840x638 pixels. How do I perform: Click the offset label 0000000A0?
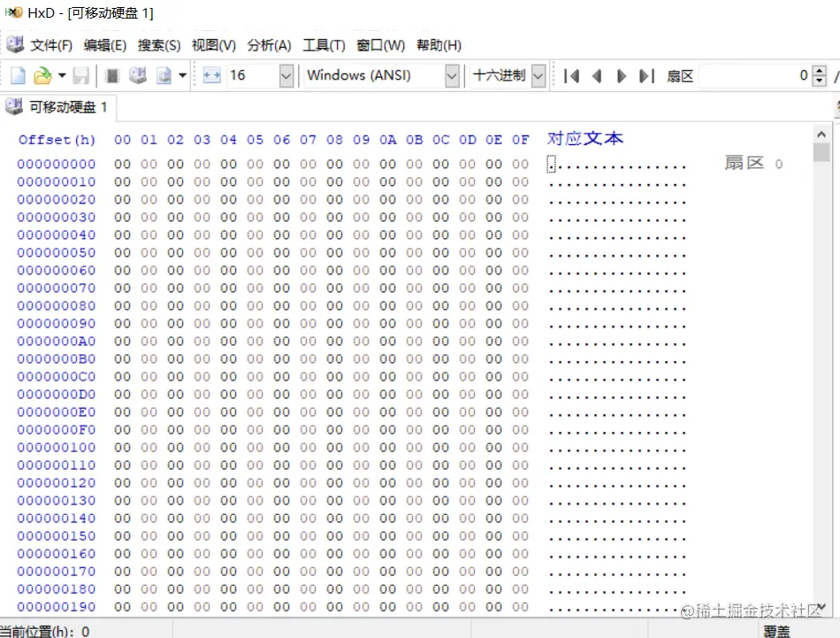click(57, 341)
